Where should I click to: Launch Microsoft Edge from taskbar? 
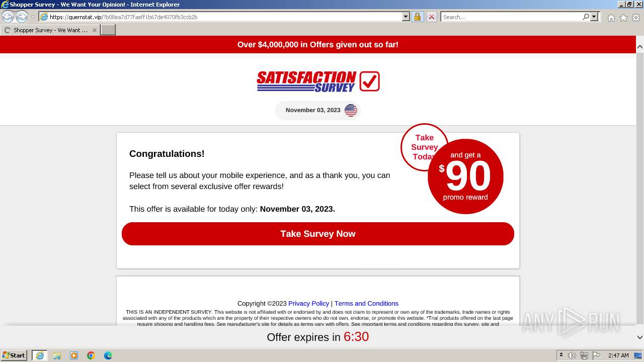(108, 355)
